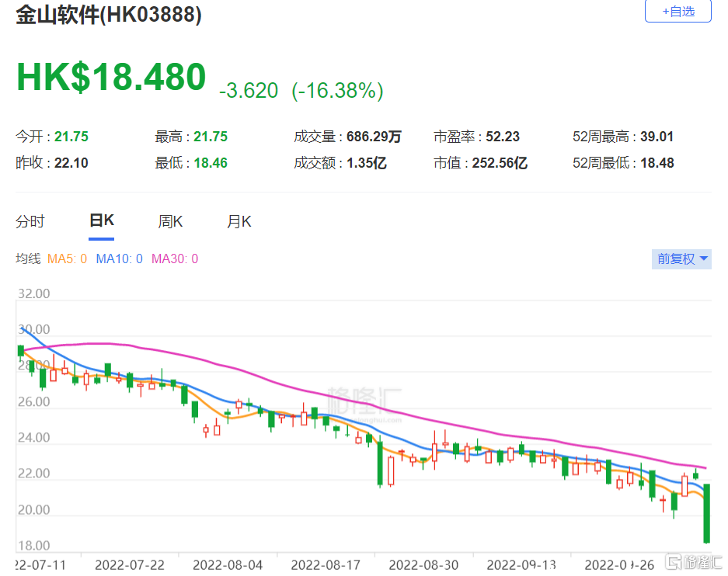Click the 最低 value 18.46
728x576 pixels.
point(211,163)
